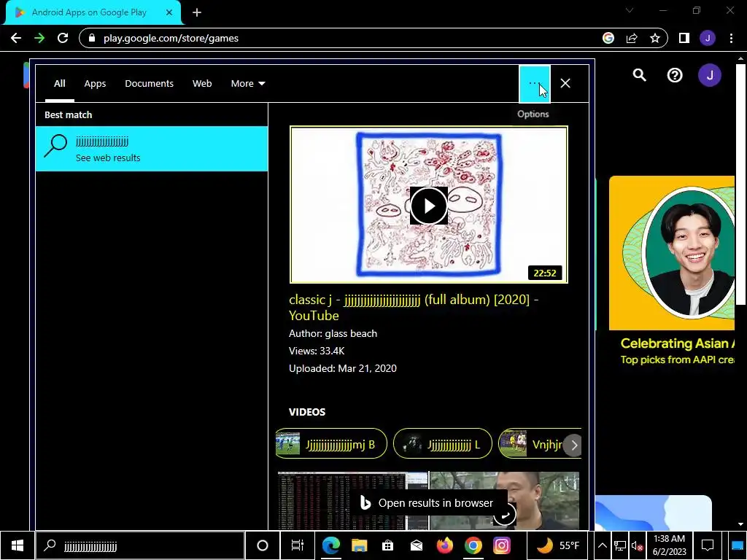Search Google Play with magnifier icon
This screenshot has height=560, width=747.
tap(639, 75)
